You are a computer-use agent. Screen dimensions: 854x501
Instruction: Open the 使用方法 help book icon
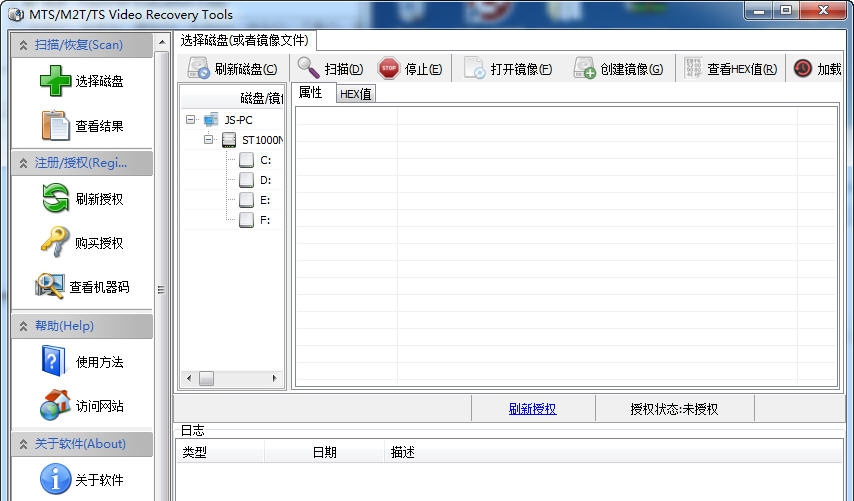(x=53, y=361)
